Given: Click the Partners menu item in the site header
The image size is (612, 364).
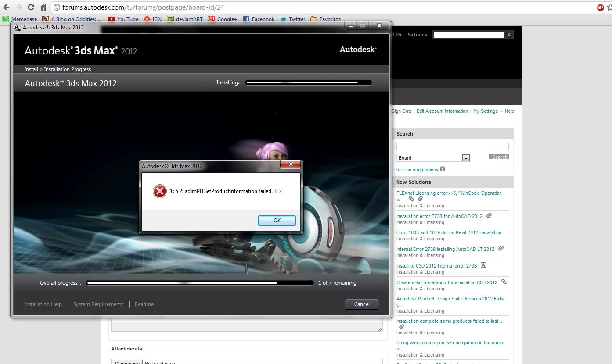Looking at the screenshot, I should click(416, 35).
